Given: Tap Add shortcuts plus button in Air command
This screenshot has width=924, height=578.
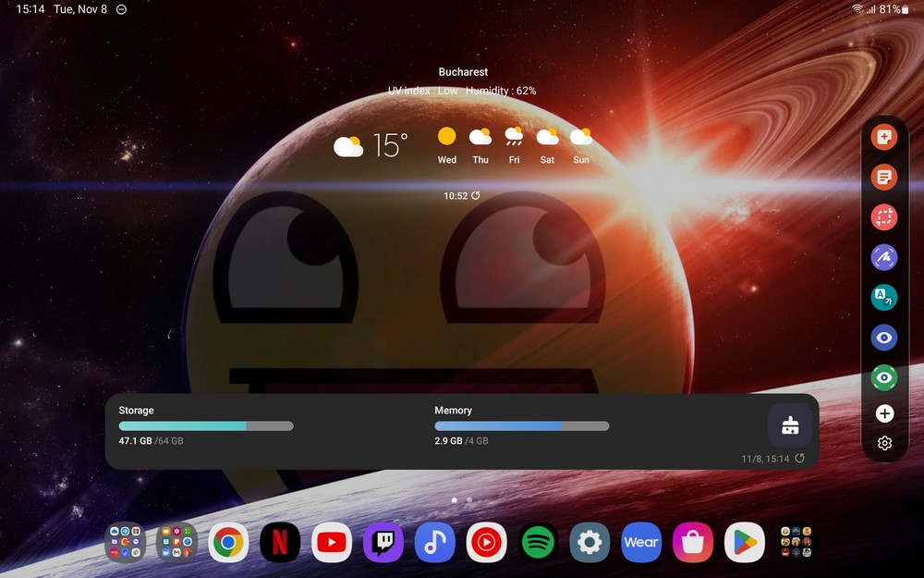Looking at the screenshot, I should [884, 413].
